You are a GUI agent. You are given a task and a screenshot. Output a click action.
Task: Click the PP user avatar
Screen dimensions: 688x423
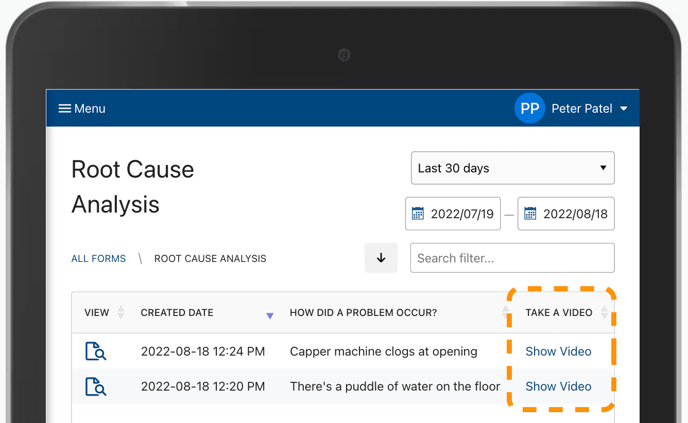coord(530,108)
